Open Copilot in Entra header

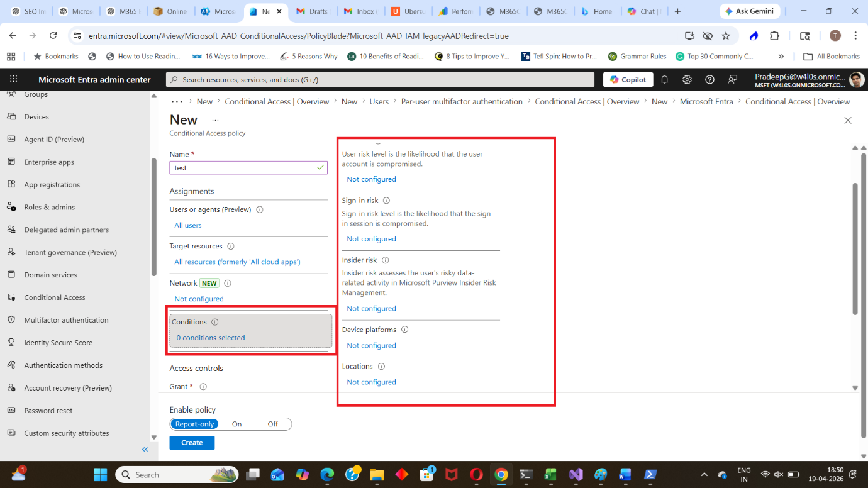pyautogui.click(x=628, y=79)
